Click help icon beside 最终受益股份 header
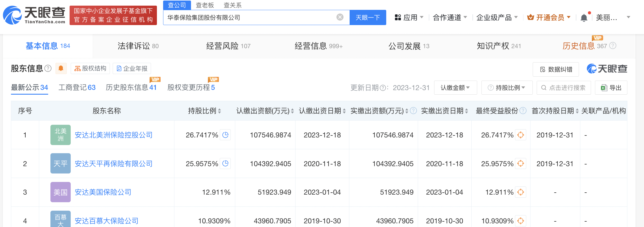 pyautogui.click(x=523, y=111)
